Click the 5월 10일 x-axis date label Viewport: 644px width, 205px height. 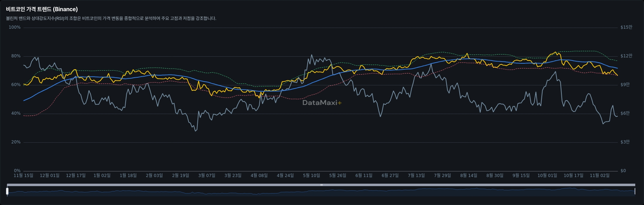[x=311, y=175]
